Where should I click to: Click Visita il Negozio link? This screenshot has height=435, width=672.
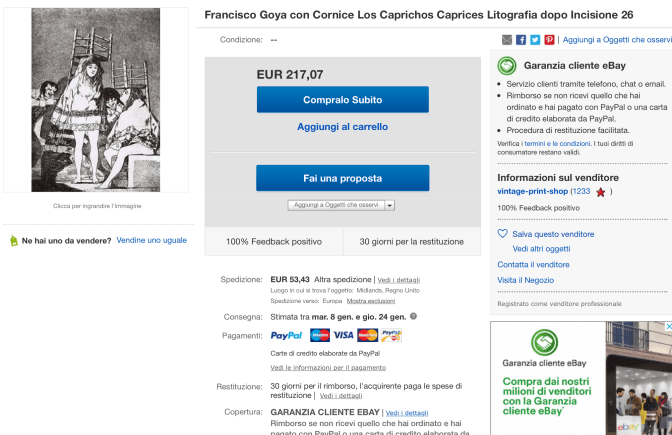click(x=525, y=280)
